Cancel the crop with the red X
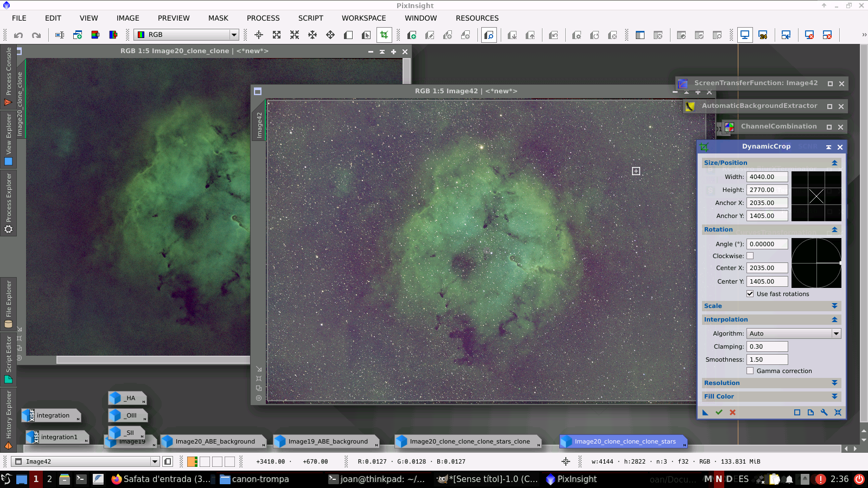The image size is (868, 488). tap(732, 413)
